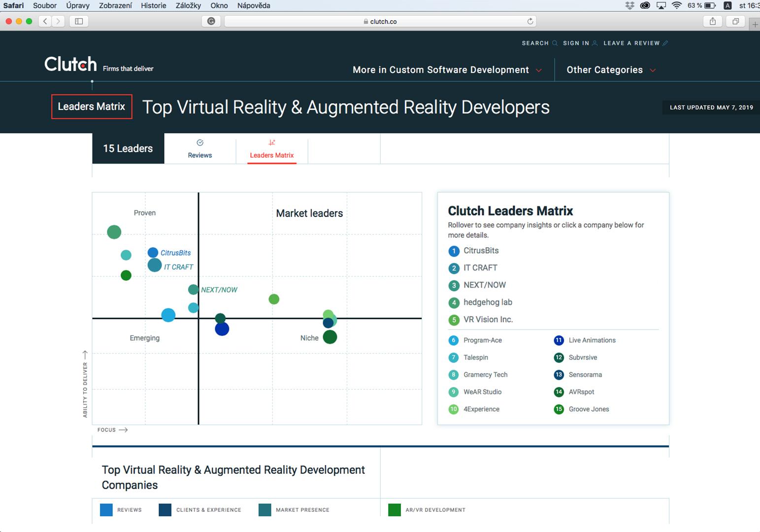Screen dimensions: 760x532
Task: Click number 1 badge next to CitrusBits
Action: 454,251
